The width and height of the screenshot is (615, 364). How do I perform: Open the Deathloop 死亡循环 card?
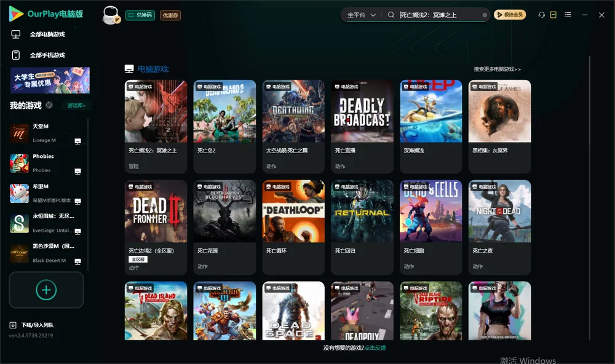click(293, 227)
